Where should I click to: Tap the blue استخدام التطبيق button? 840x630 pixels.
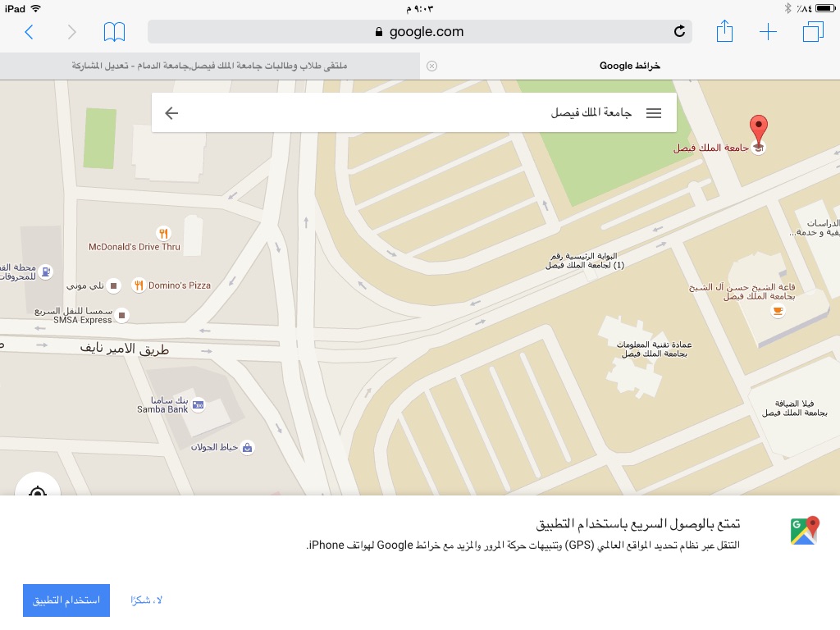(x=66, y=600)
